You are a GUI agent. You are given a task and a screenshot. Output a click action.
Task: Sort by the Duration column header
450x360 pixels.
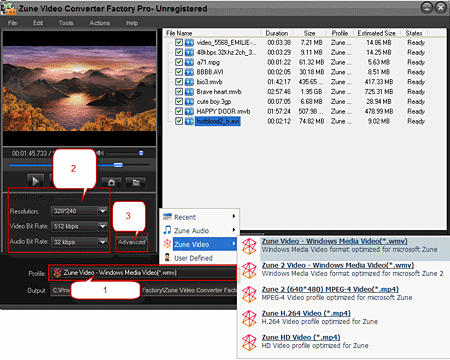tap(277, 33)
